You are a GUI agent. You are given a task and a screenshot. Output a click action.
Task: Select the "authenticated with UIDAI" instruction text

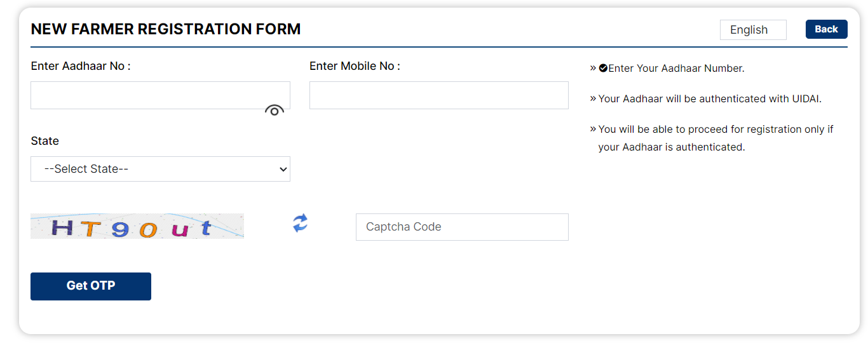(710, 98)
